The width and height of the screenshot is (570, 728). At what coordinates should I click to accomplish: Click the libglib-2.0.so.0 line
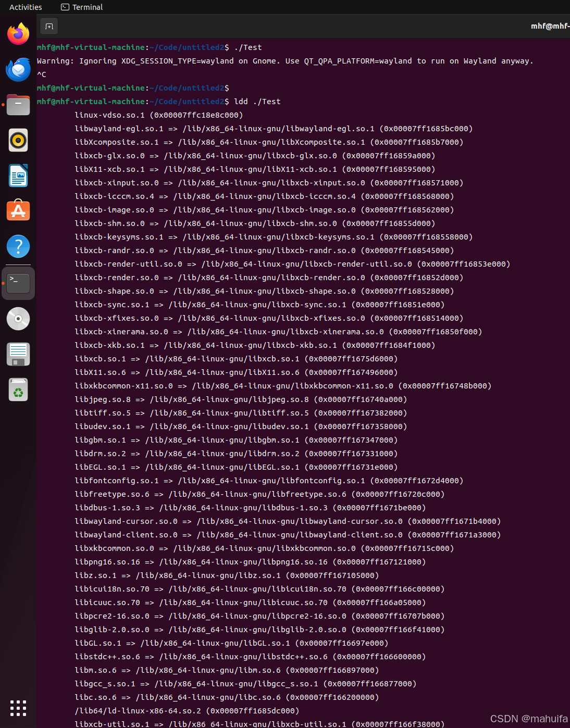[259, 630]
